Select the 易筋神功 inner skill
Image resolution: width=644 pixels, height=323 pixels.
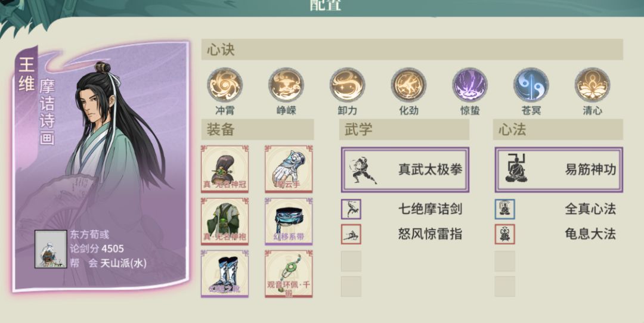point(559,169)
